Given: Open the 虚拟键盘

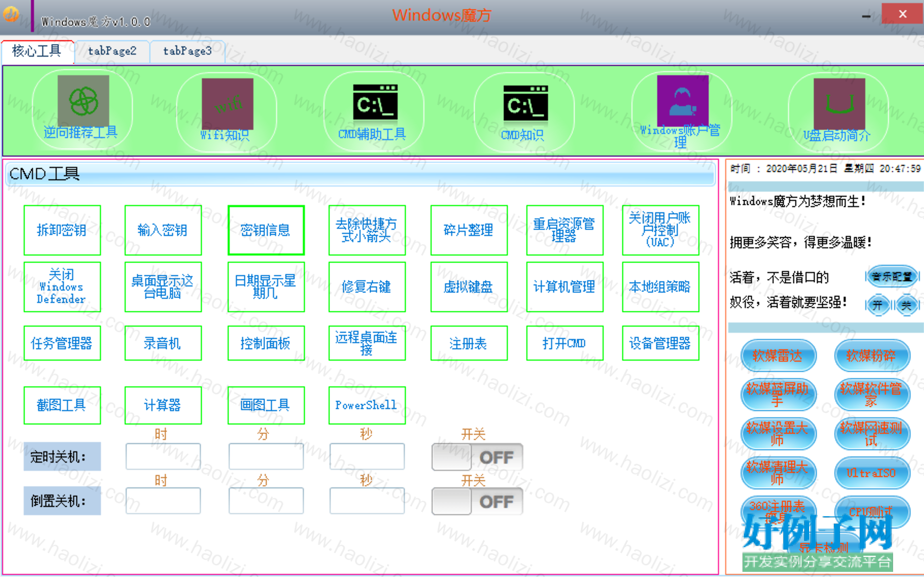Looking at the screenshot, I should coord(469,287).
